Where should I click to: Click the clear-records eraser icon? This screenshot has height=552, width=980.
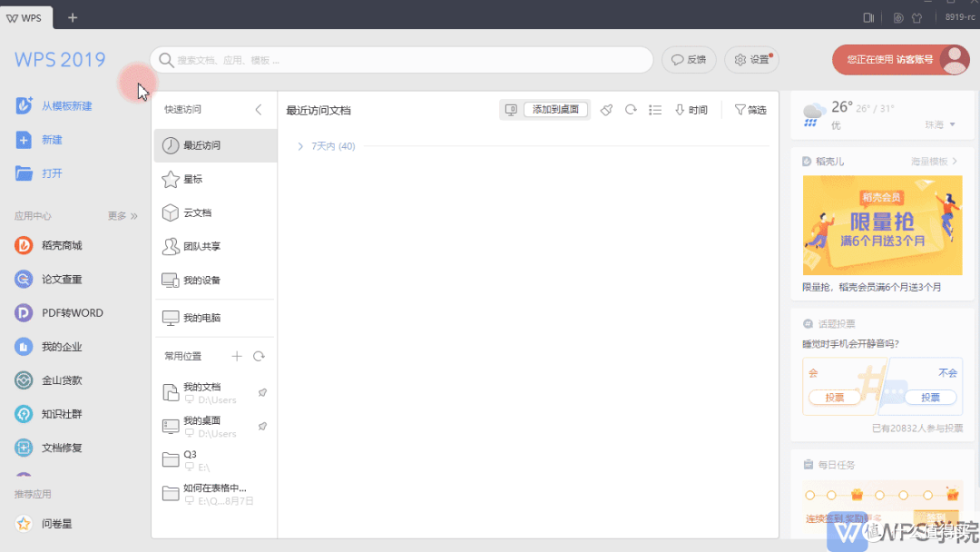[606, 110]
